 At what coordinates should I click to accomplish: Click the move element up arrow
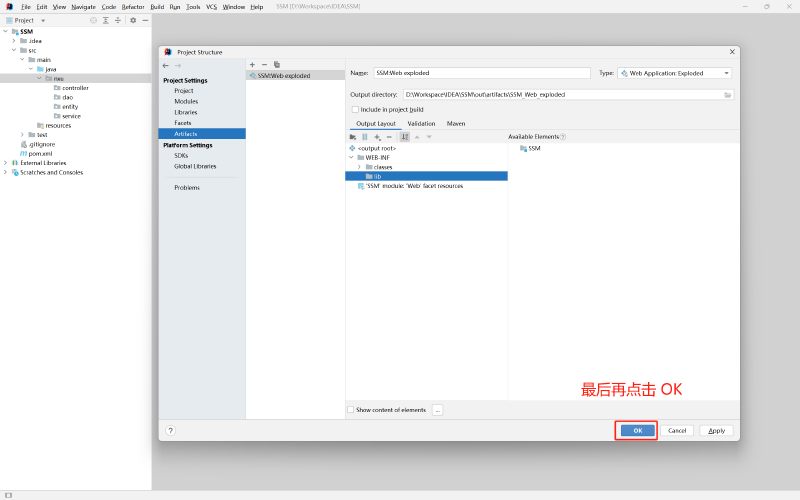click(x=417, y=137)
